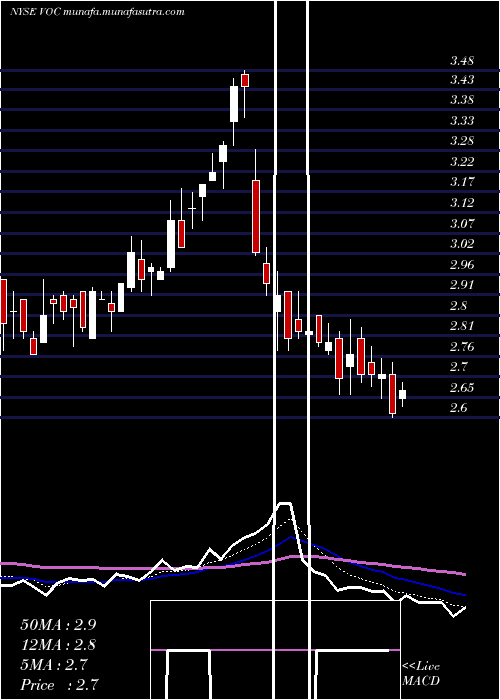
Task: Click the 2.91 price axis label
Action: (x=462, y=285)
